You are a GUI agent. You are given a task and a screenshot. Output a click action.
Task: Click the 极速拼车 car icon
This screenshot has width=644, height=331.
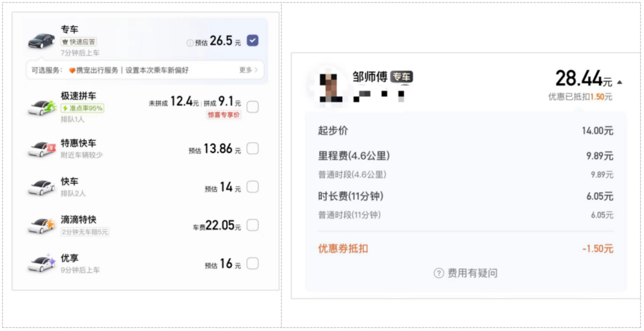point(42,107)
